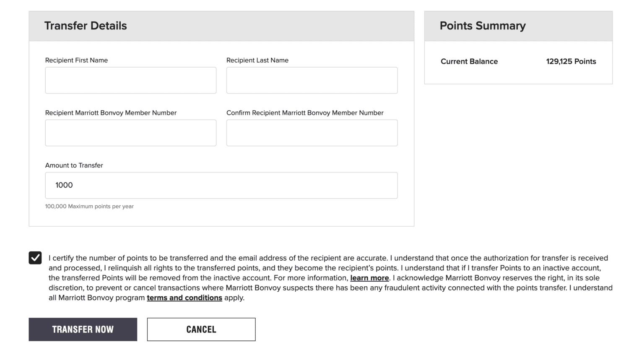Click the Current Balance label
Screen dimensions: 644x353
pos(469,61)
